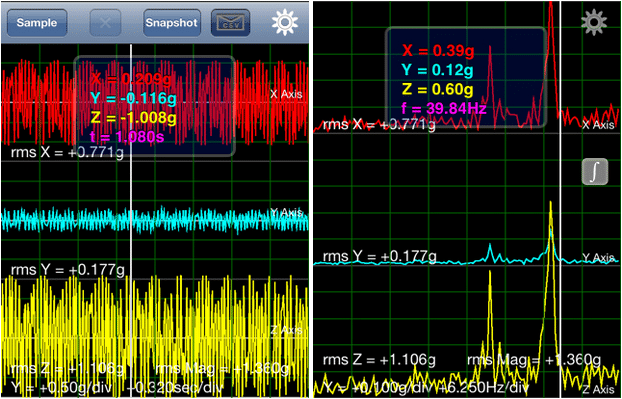Tap rms Y = +0.177g in spectrum view
The height and width of the screenshot is (399, 622).
point(380,257)
